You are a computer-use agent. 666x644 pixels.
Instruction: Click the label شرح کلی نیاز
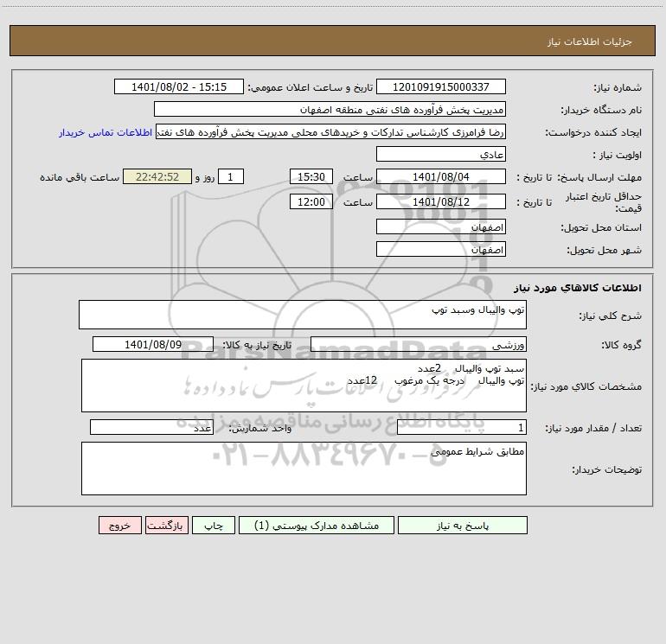(611, 316)
